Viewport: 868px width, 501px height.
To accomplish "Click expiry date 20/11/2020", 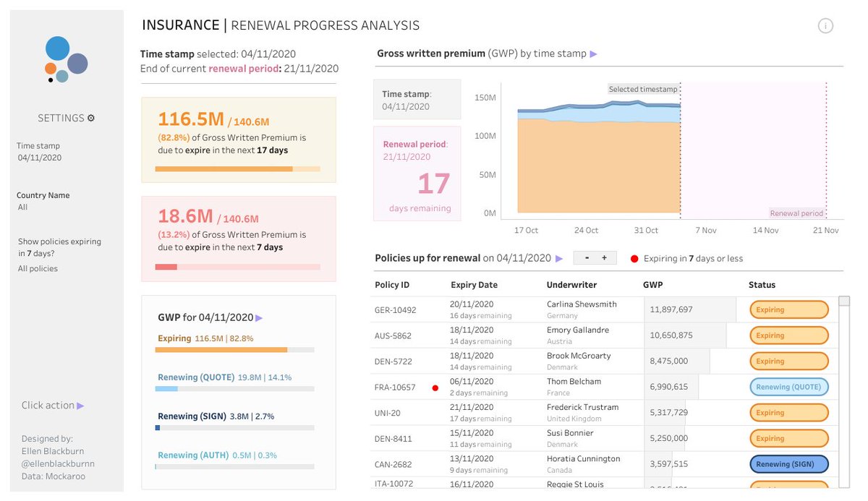I will point(472,304).
